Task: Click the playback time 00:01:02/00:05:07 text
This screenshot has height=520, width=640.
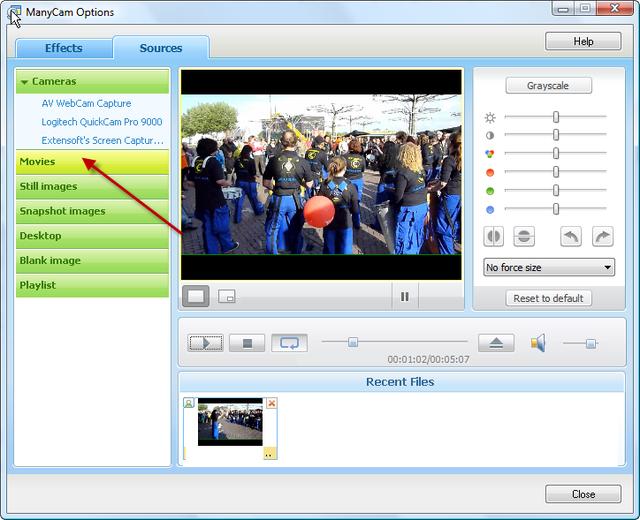Action: pos(428,360)
